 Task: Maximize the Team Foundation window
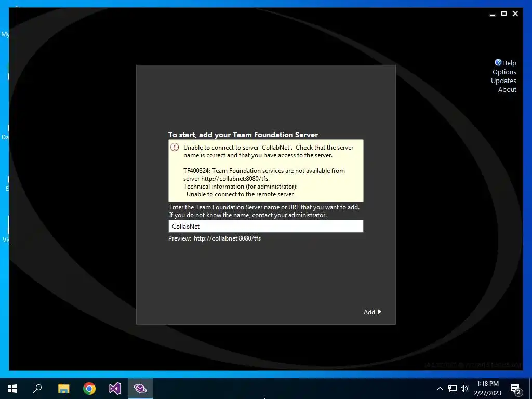click(x=504, y=14)
